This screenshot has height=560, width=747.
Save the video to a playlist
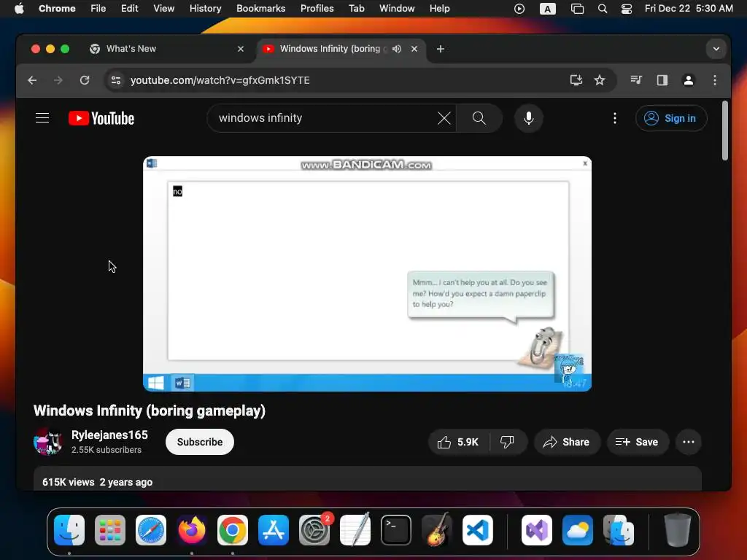638,442
